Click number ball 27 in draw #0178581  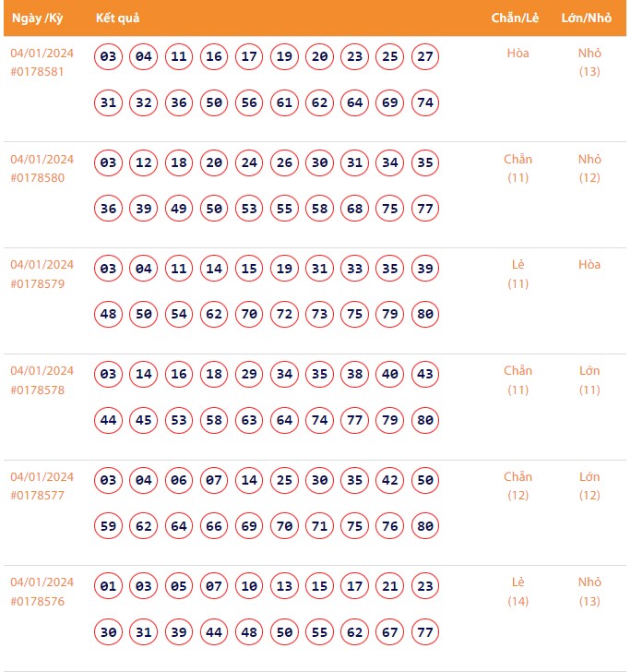tap(425, 57)
